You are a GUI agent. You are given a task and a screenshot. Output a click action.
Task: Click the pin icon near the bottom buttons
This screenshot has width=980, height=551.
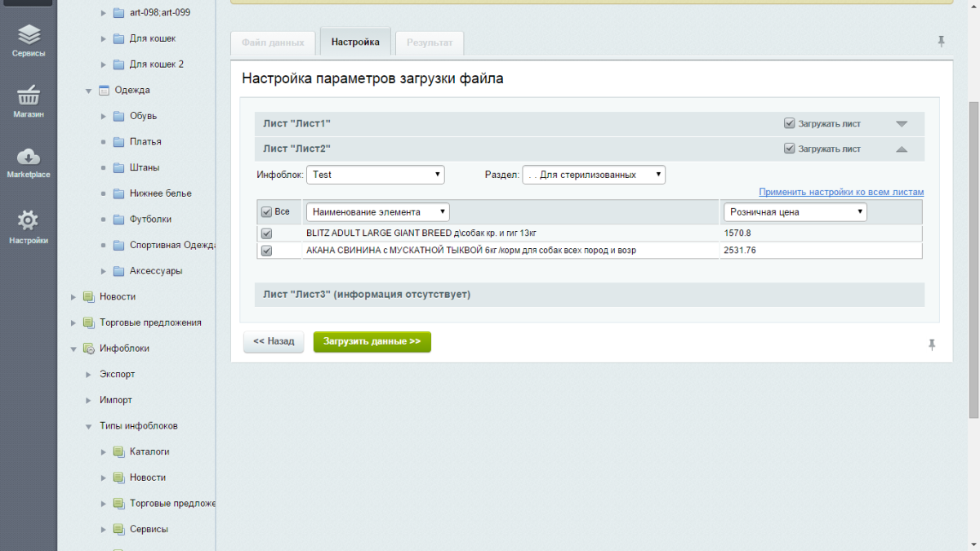[932, 344]
